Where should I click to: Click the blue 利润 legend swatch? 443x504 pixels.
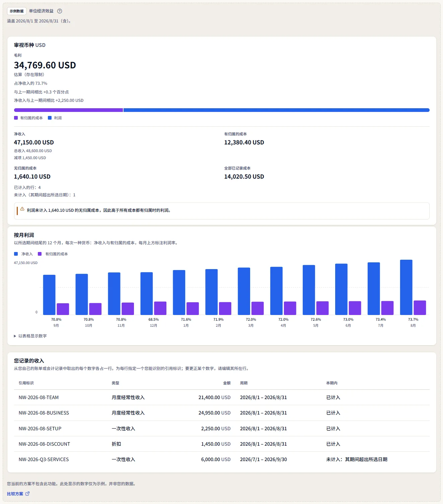(x=50, y=118)
